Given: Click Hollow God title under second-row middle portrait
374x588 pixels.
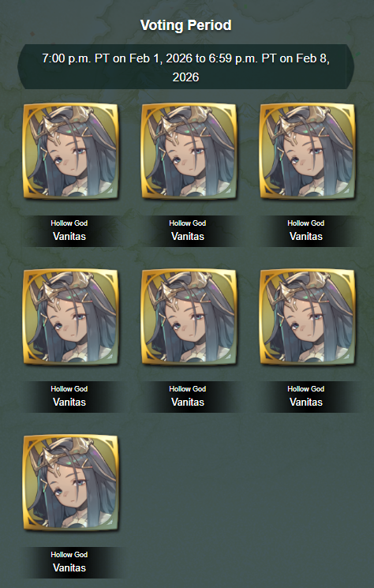Looking at the screenshot, I should [x=188, y=389].
